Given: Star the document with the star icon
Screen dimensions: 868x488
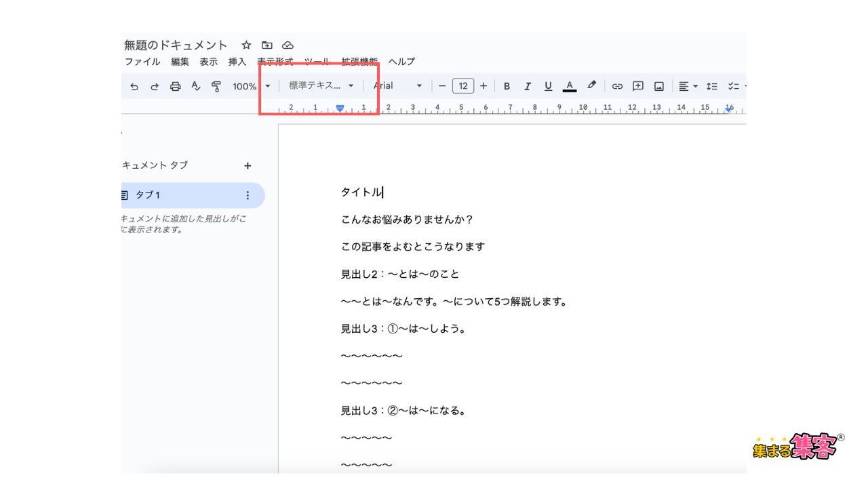Looking at the screenshot, I should click(246, 45).
